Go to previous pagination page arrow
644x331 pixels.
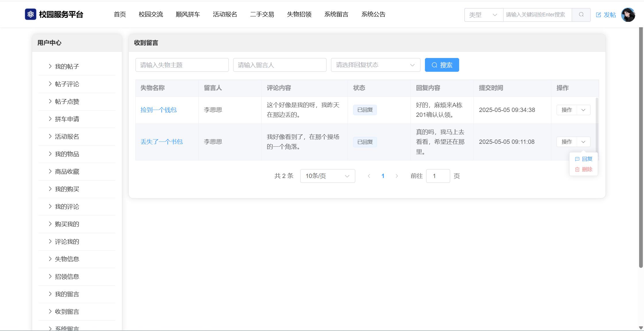(x=369, y=176)
